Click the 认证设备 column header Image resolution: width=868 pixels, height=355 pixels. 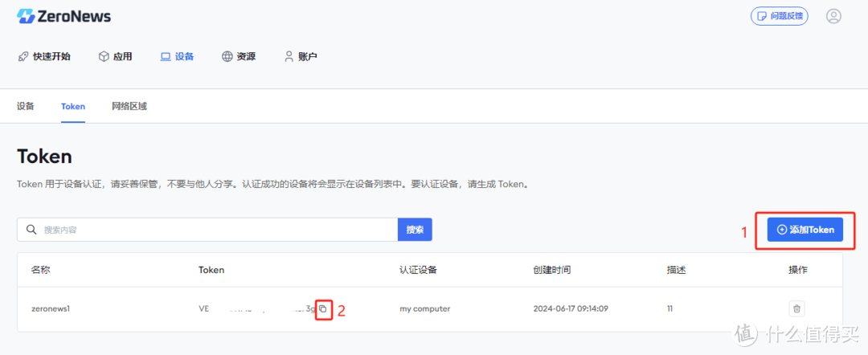tap(419, 270)
